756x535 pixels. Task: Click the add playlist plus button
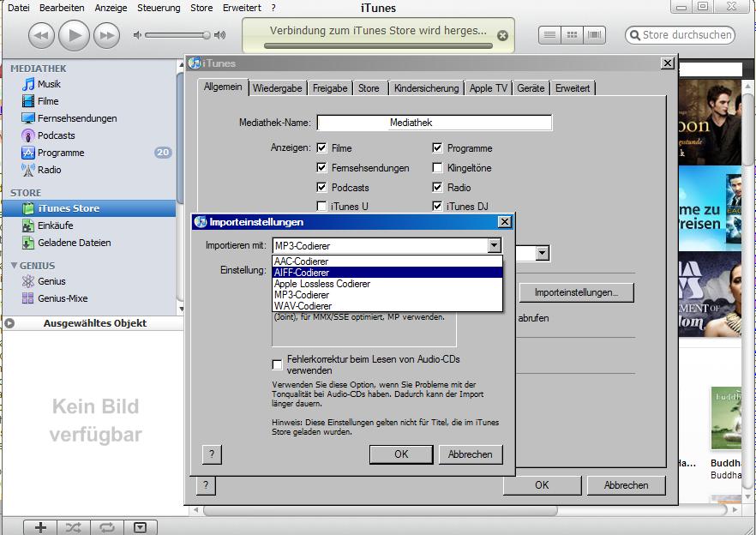[x=40, y=527]
